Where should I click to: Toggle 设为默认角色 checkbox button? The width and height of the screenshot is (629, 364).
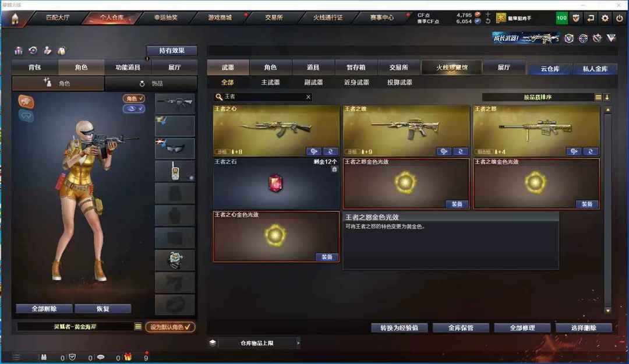point(170,327)
